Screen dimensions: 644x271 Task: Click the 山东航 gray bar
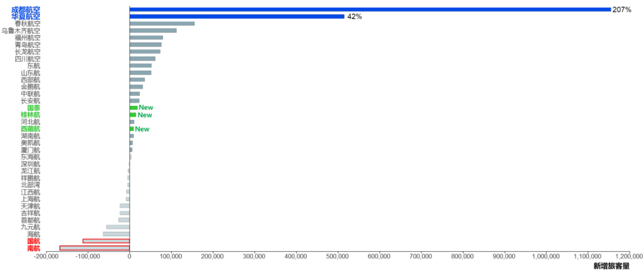pos(140,73)
